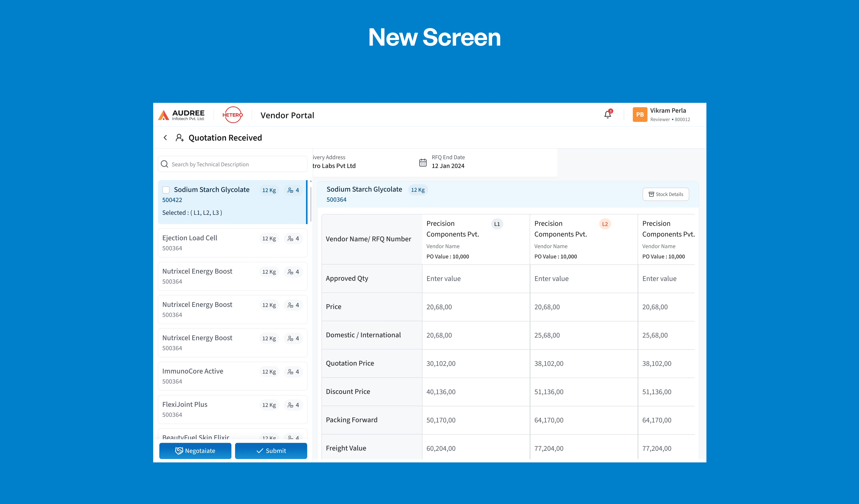The height and width of the screenshot is (504, 859).
Task: Click the back arrow beside Quotation Received
Action: point(165,138)
